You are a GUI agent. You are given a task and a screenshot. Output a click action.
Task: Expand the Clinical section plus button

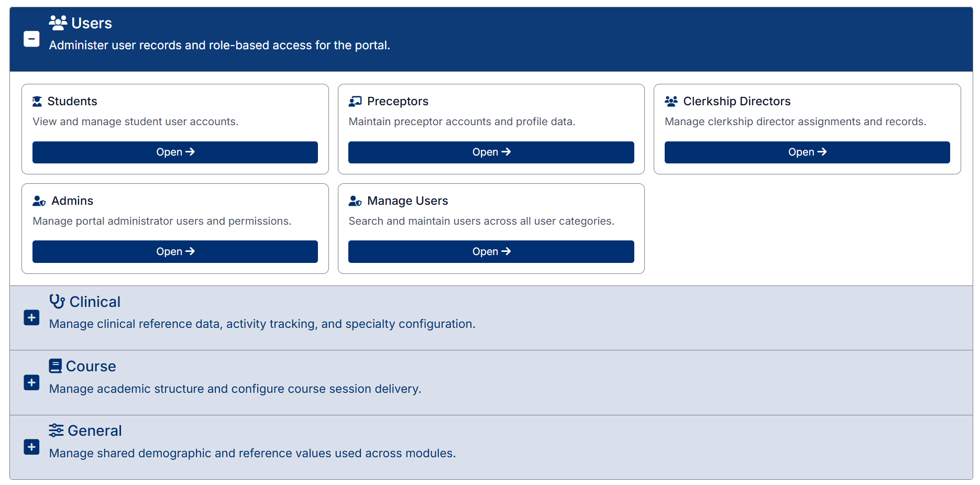31,318
